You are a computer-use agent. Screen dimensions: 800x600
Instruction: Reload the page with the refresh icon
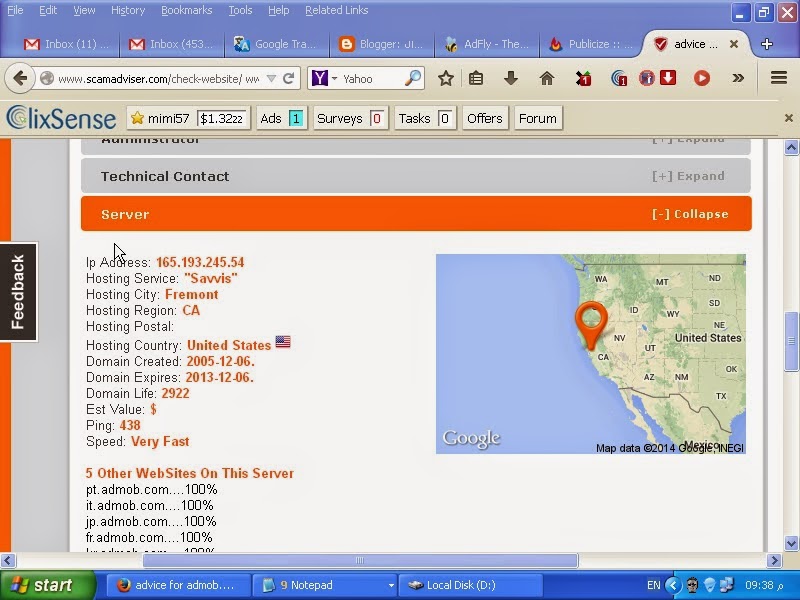point(289,79)
